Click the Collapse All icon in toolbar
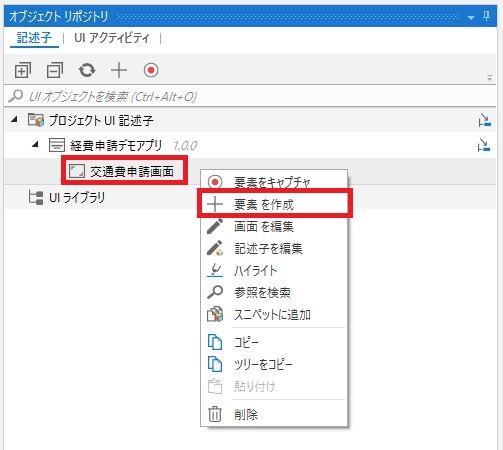503x450 pixels. point(55,70)
